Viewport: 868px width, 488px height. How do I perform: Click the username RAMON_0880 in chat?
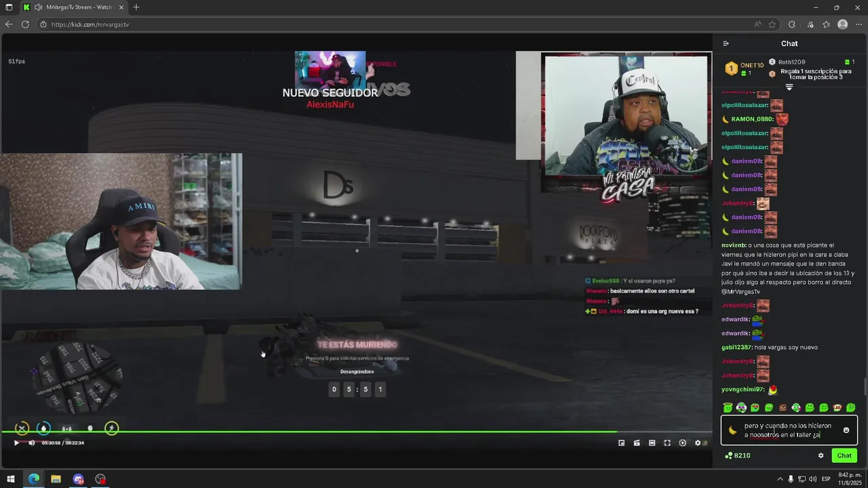pos(752,119)
